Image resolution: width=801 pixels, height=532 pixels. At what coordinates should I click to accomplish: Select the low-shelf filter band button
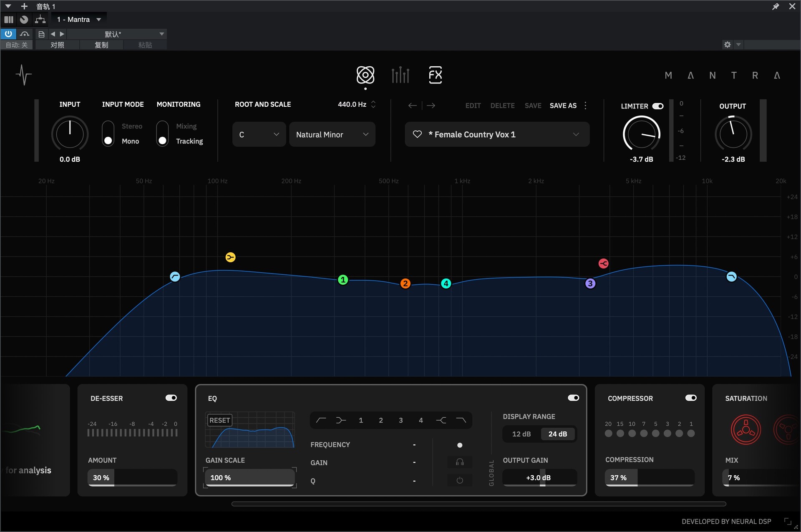pos(341,420)
